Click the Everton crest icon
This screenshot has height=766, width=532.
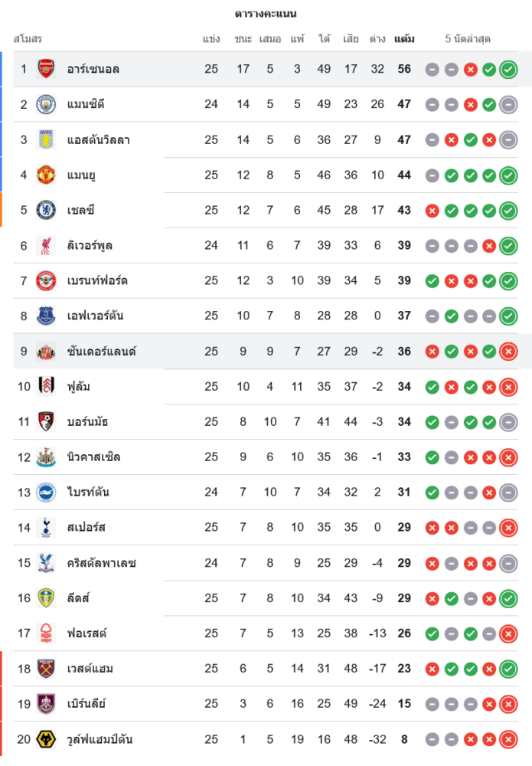point(46,316)
